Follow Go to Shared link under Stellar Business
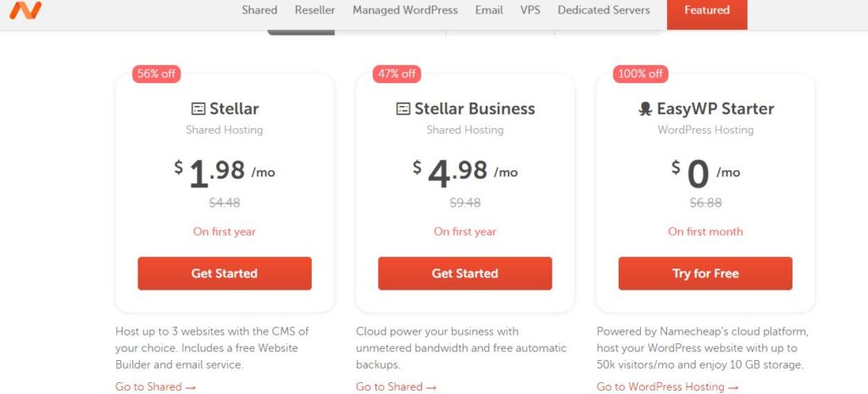This screenshot has height=394, width=868. pos(397,387)
